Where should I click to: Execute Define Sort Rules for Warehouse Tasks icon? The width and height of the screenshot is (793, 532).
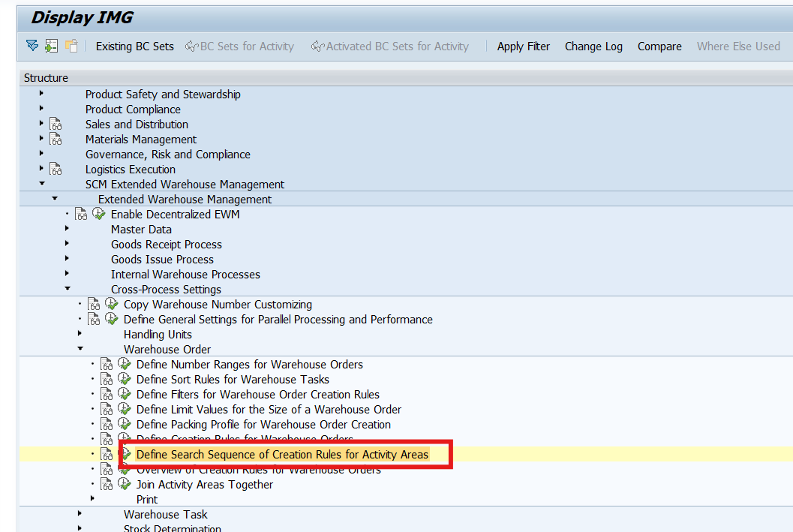coord(124,379)
